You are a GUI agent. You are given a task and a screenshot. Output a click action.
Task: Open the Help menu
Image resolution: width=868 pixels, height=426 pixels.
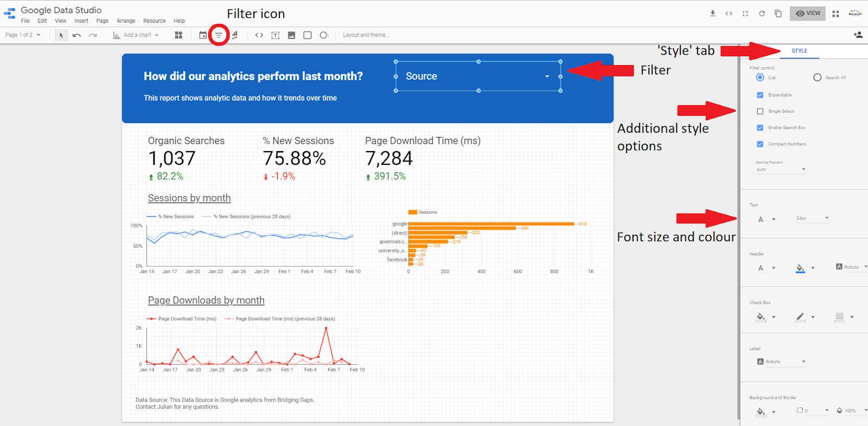click(x=179, y=21)
